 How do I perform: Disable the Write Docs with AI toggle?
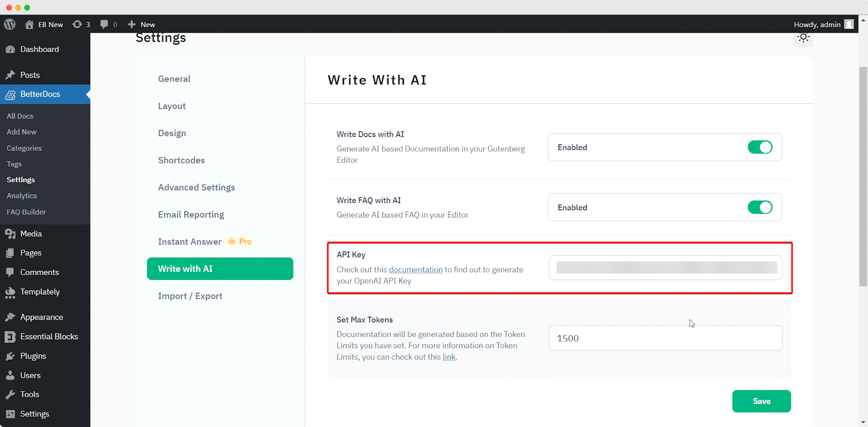pos(759,147)
